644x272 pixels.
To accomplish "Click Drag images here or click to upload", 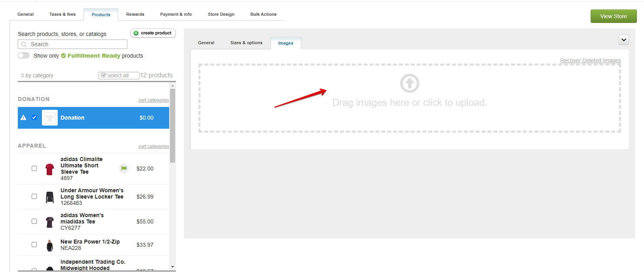I will click(x=410, y=103).
